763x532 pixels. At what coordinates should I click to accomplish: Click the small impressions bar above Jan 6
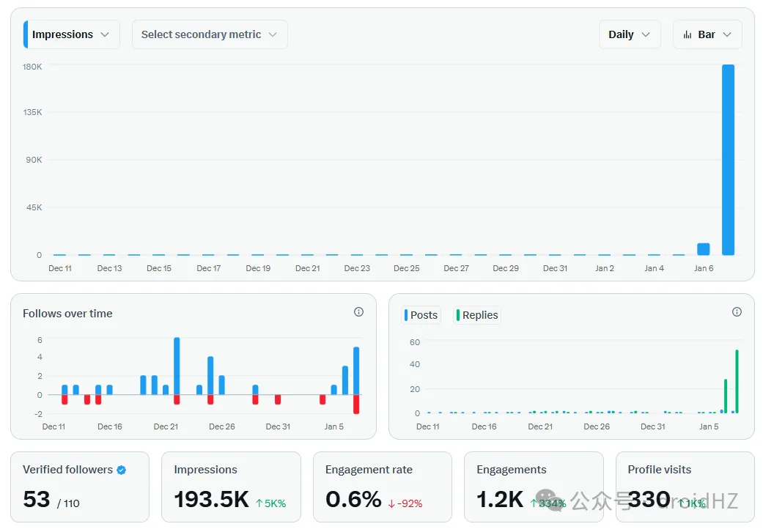click(x=703, y=249)
